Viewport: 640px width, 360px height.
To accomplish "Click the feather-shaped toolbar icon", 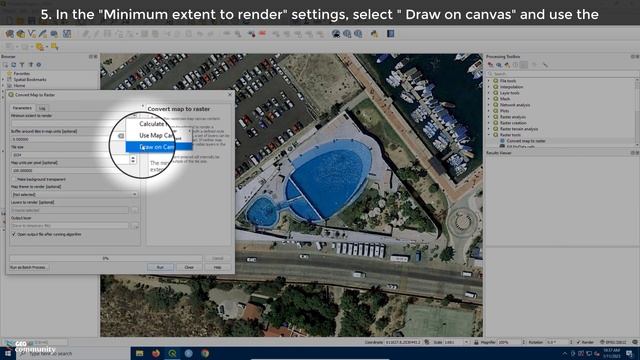I will [42, 34].
